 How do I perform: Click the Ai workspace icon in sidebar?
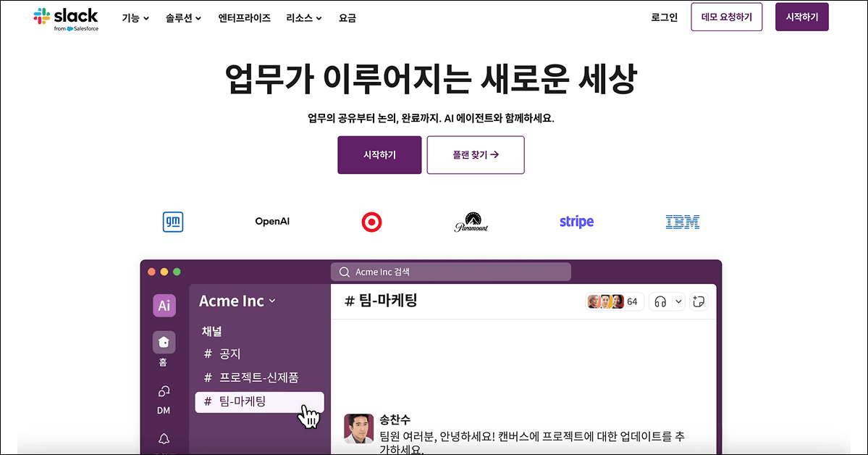click(164, 305)
